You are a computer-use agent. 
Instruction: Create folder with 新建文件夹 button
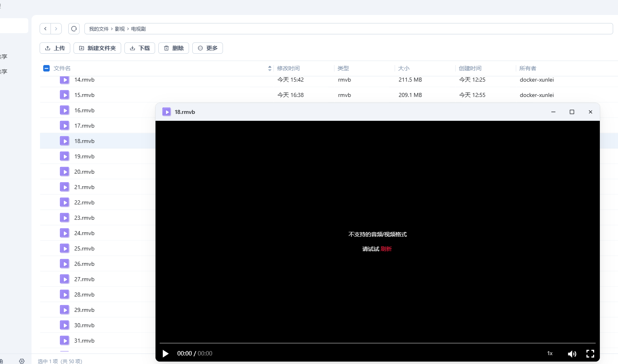click(x=97, y=48)
